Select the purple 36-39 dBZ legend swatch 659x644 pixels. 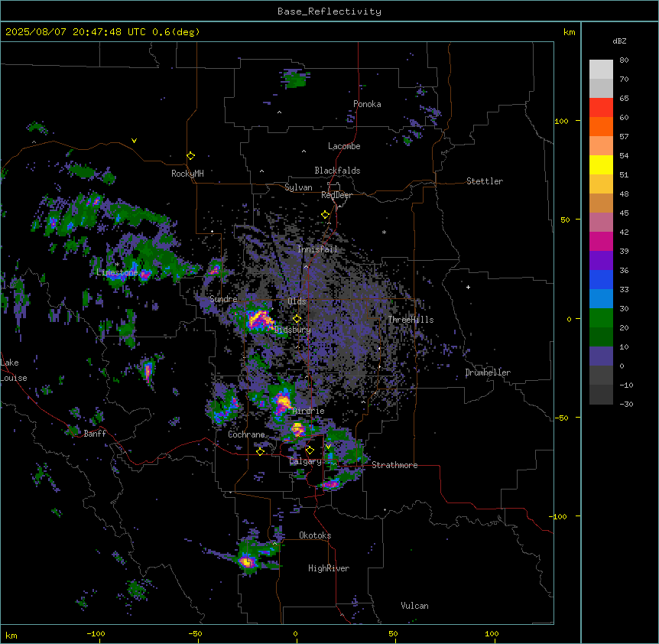pos(601,261)
